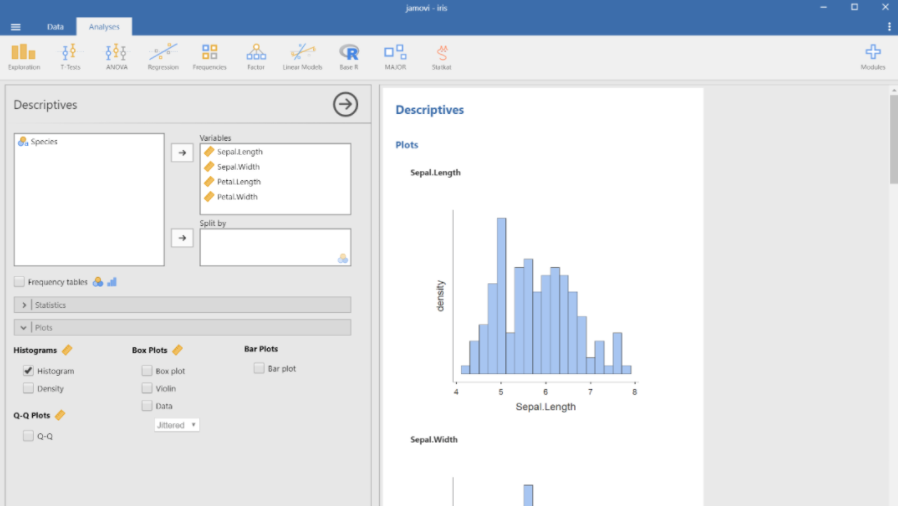Screen dimensions: 898x506
Task: Uncheck the Histogram checkbox
Action: (x=29, y=371)
